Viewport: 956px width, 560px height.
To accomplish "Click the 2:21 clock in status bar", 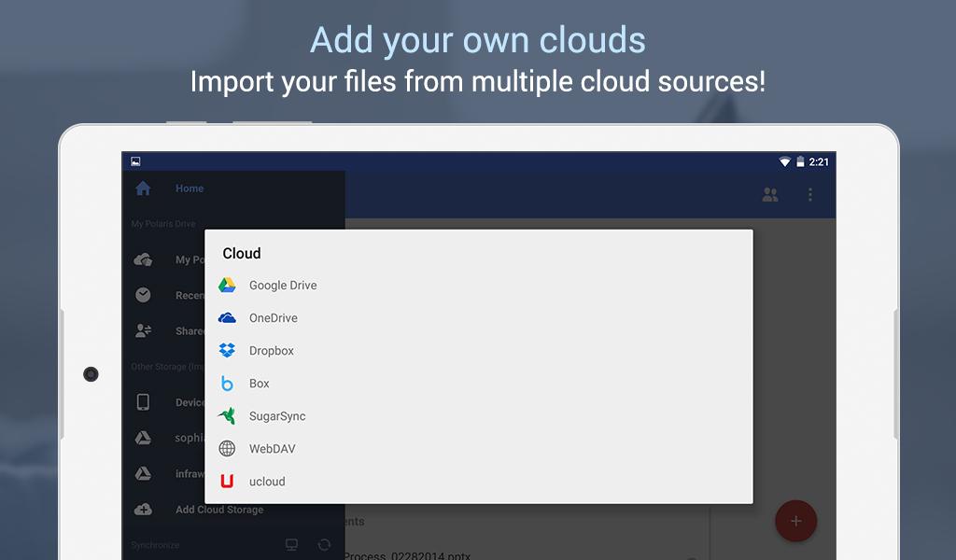I will (819, 162).
